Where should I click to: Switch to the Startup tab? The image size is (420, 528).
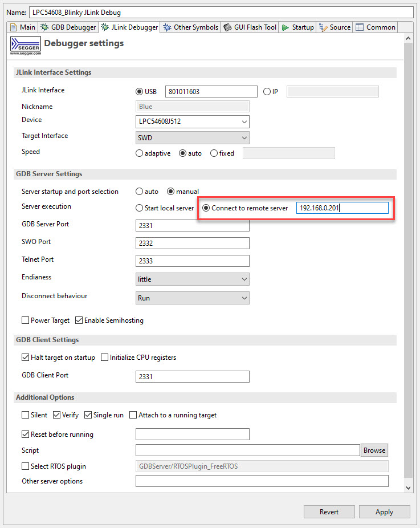[298, 27]
